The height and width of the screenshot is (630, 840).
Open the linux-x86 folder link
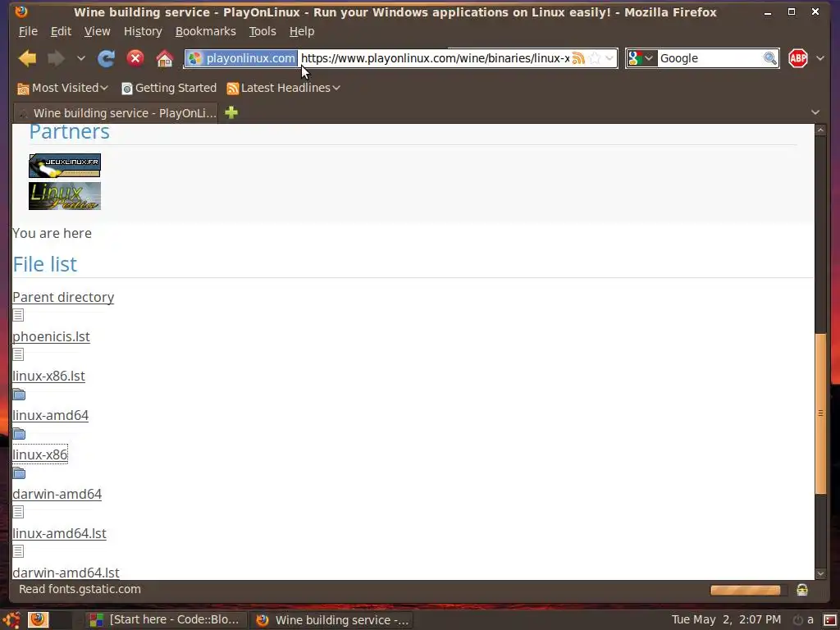tap(40, 454)
